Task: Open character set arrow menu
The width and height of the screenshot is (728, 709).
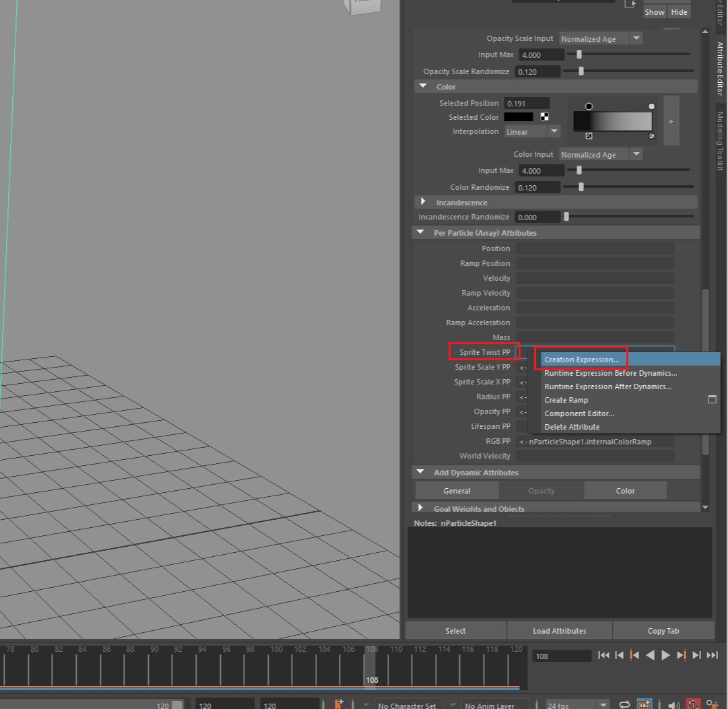Action: pos(366,705)
